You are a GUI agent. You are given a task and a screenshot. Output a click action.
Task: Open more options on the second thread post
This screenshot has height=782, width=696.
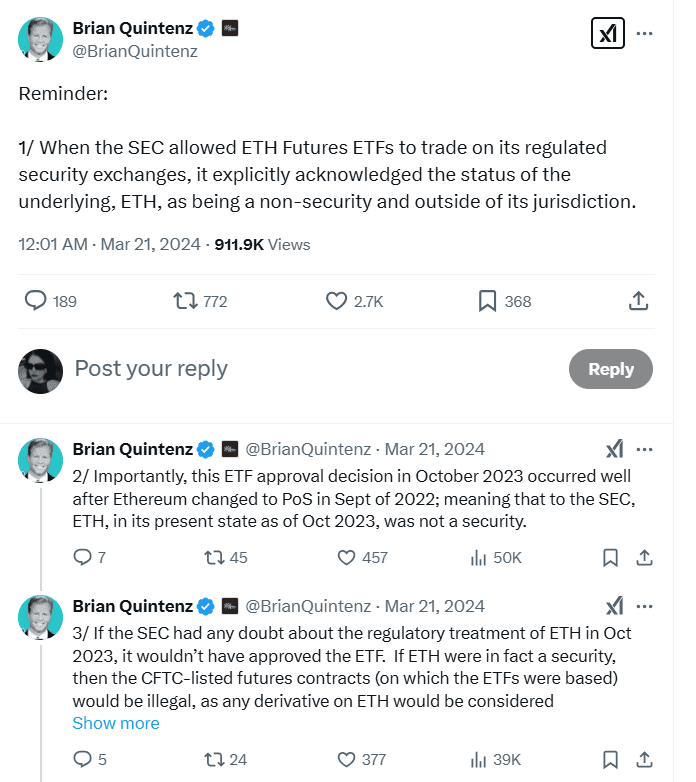click(x=645, y=449)
